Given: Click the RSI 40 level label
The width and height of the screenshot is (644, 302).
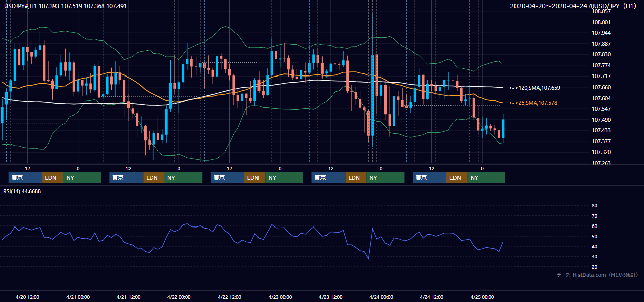Looking at the screenshot, I should pyautogui.click(x=594, y=247).
